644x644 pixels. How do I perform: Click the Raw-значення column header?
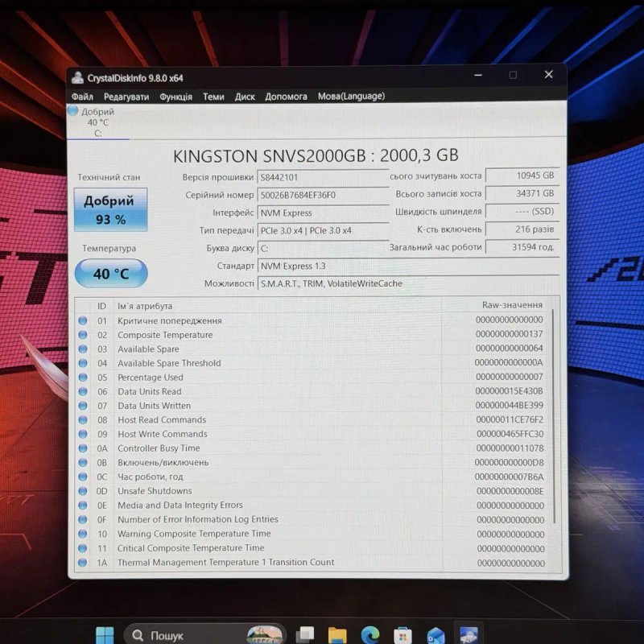(496, 305)
